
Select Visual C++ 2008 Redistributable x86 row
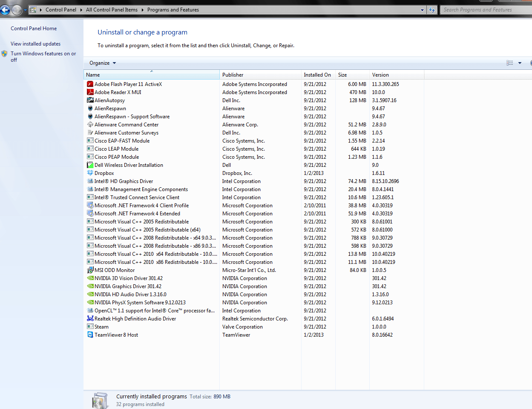(x=254, y=246)
